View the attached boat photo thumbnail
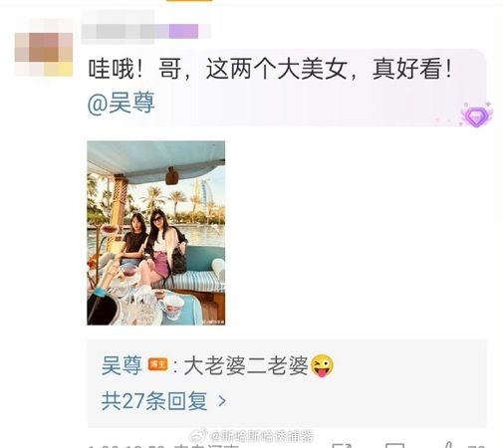The width and height of the screenshot is (503, 448). coord(156,233)
